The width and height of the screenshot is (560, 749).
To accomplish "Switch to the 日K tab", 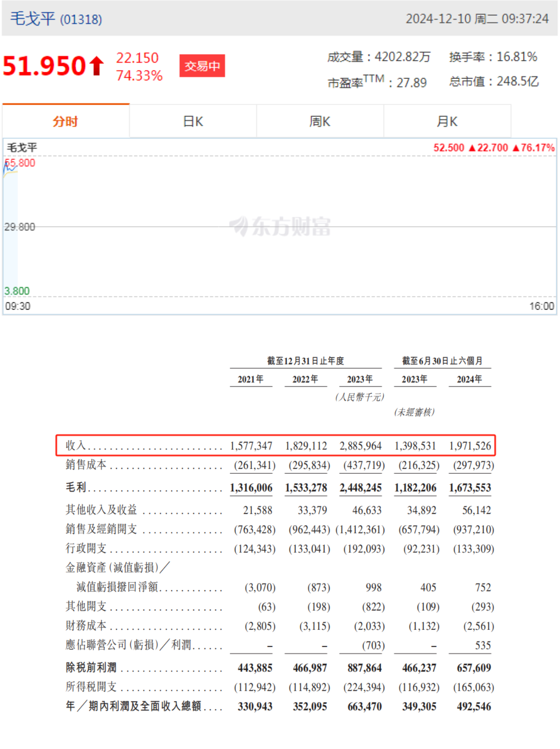I will (x=193, y=121).
